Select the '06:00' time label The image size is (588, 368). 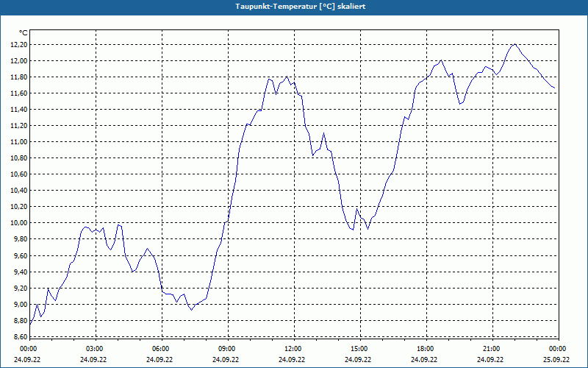tap(161, 349)
